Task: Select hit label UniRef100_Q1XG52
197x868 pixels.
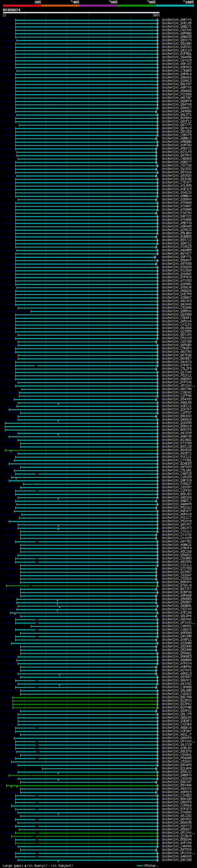Action: tap(177, 169)
